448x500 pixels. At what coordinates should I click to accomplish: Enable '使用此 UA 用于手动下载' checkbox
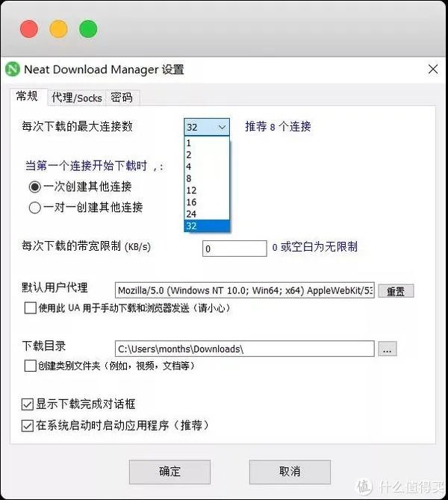click(31, 308)
